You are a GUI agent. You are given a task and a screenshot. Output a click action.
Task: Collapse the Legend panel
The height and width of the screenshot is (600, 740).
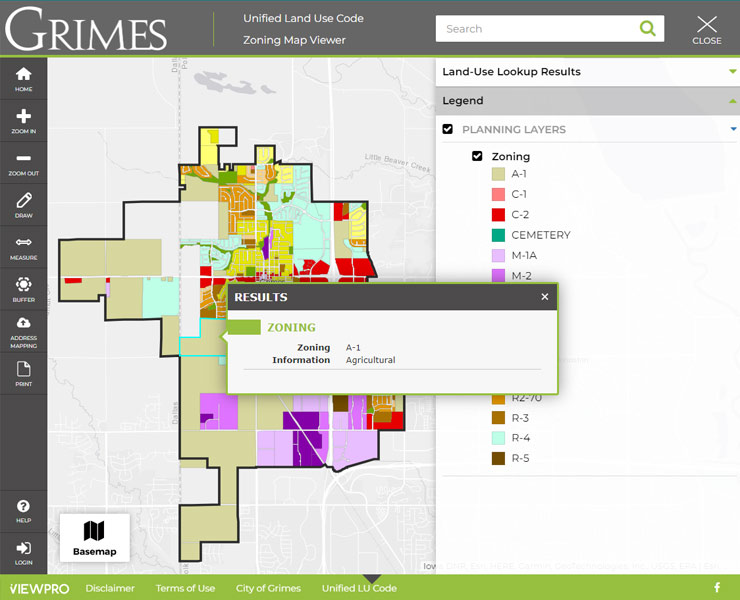(588, 101)
